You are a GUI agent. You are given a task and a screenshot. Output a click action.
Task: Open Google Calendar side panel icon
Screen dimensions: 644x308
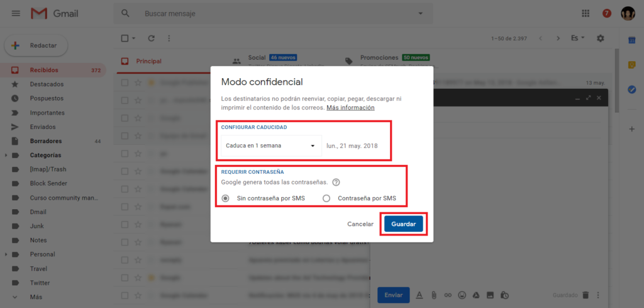point(632,40)
